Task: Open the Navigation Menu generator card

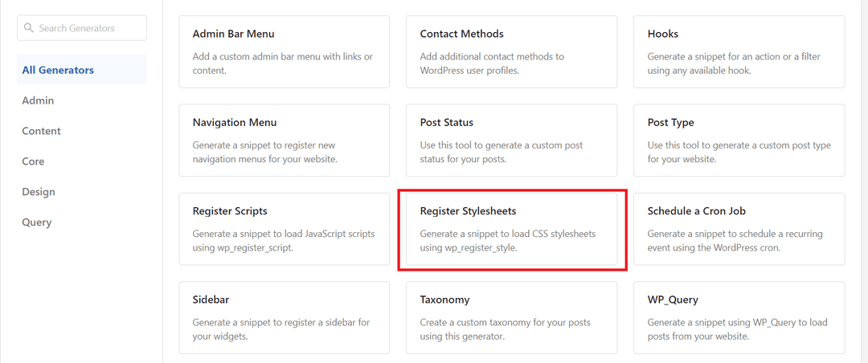Action: 284,140
